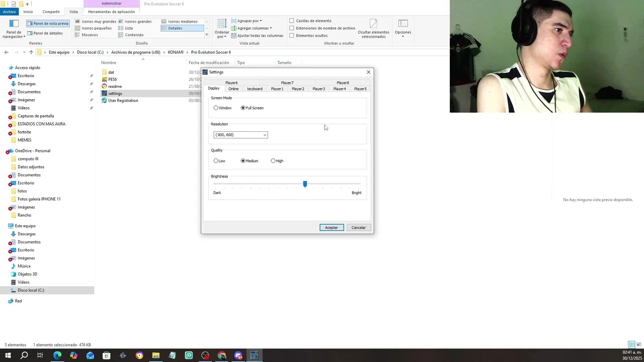Open Ordenar por dropdown
The width and height of the screenshot is (644, 362).
click(x=222, y=29)
